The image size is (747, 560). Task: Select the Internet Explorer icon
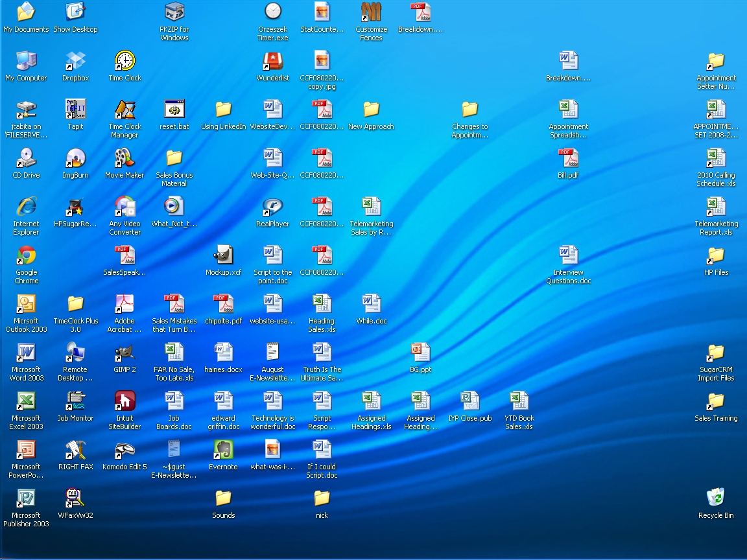(x=27, y=207)
